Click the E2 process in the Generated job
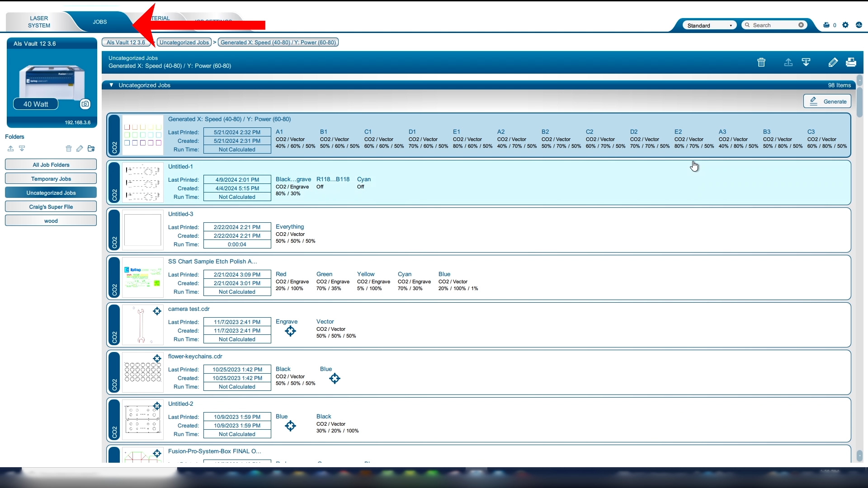Viewport: 868px width, 488px height. (694, 139)
